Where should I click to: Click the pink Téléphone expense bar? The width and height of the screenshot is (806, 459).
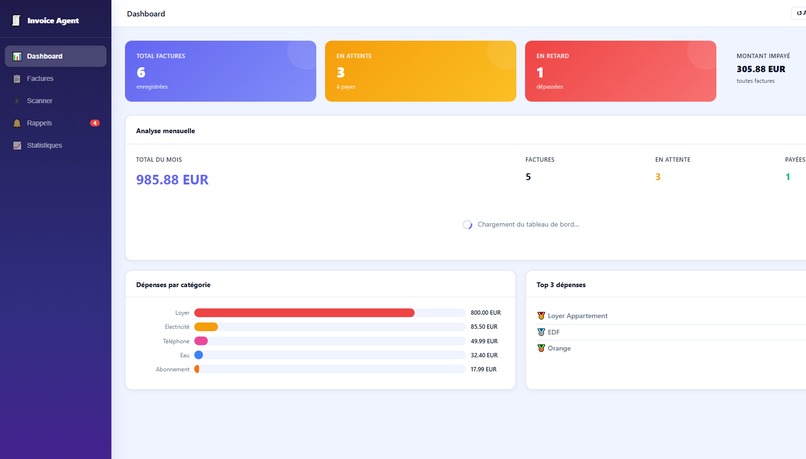[x=201, y=341]
